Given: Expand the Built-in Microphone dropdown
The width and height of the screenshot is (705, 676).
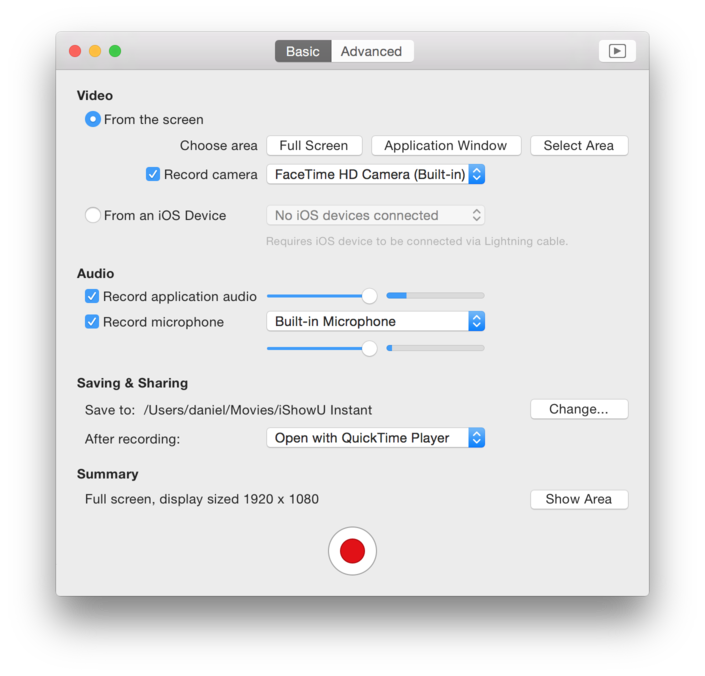Looking at the screenshot, I should [x=375, y=321].
